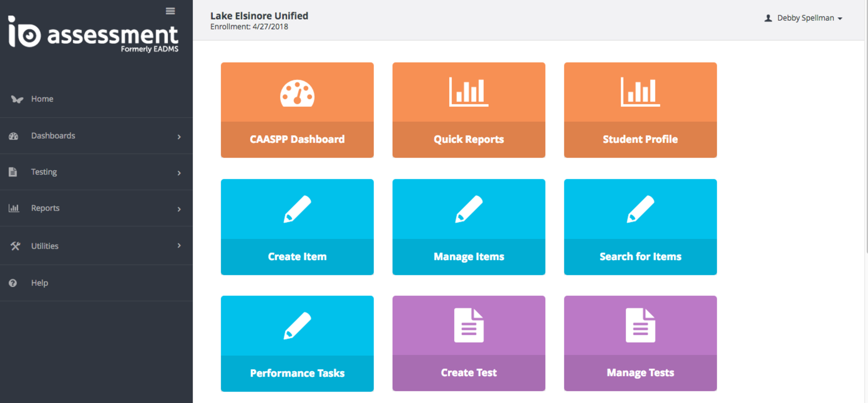Screen dimensions: 868x403
Task: Open the Search for Items tile label
Action: point(640,256)
